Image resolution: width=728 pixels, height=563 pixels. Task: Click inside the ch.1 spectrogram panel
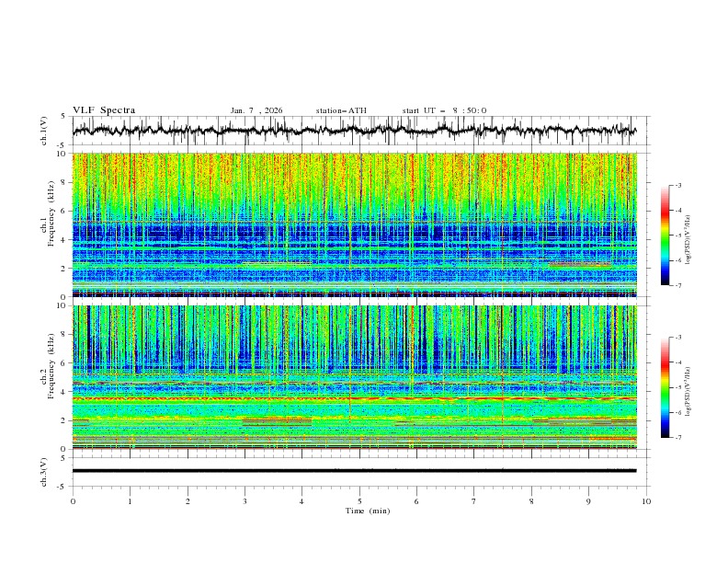click(354, 224)
